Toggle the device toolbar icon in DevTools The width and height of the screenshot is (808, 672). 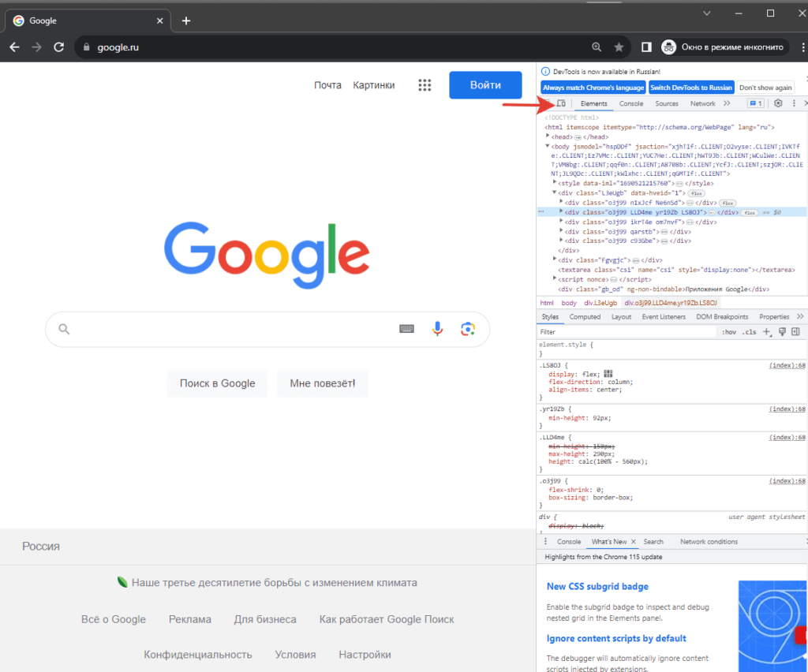coord(561,103)
